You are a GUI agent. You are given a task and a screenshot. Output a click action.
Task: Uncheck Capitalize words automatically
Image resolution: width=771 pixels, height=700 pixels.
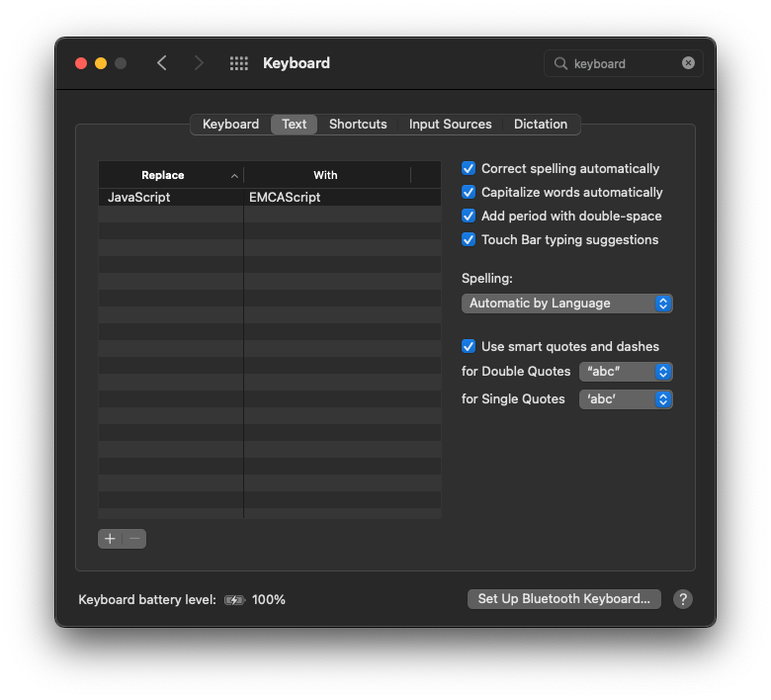[469, 192]
